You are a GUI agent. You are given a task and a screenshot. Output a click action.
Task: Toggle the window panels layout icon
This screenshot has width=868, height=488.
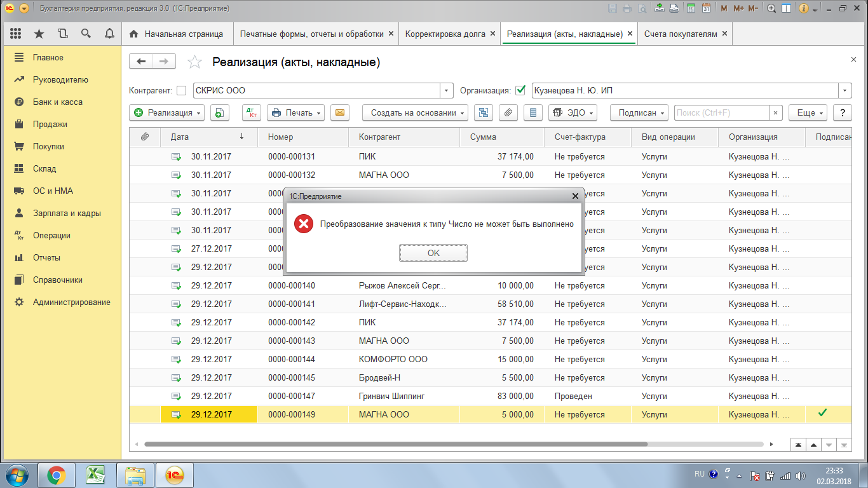coord(787,8)
